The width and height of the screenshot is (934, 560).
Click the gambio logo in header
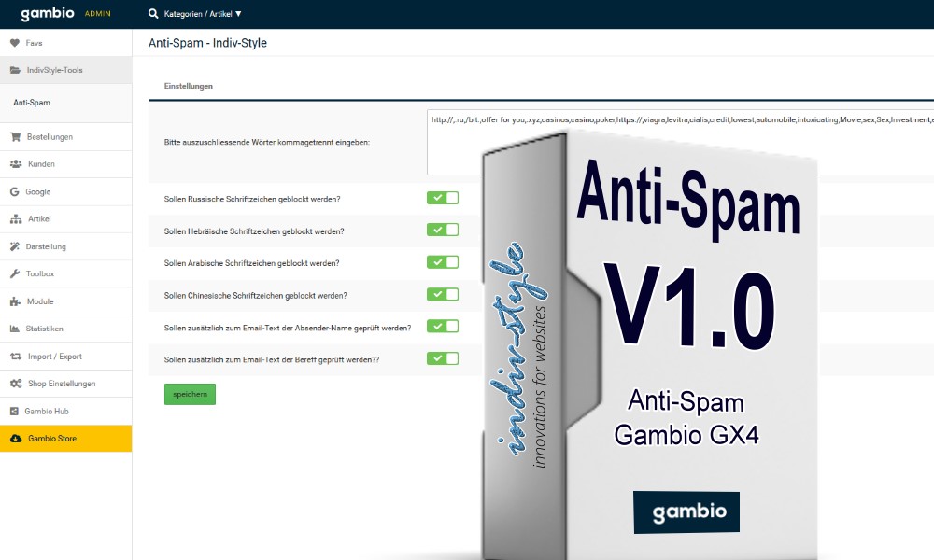(48, 14)
